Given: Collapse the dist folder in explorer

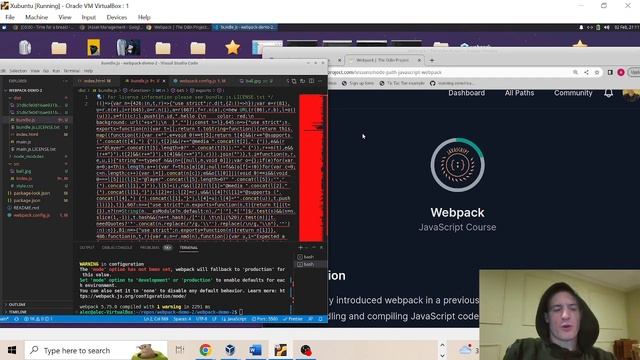Looking at the screenshot, I should pos(17,98).
